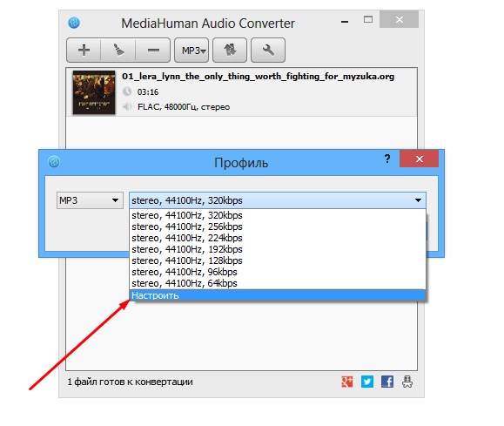
Task: Add a file with the plus button
Action: [84, 51]
